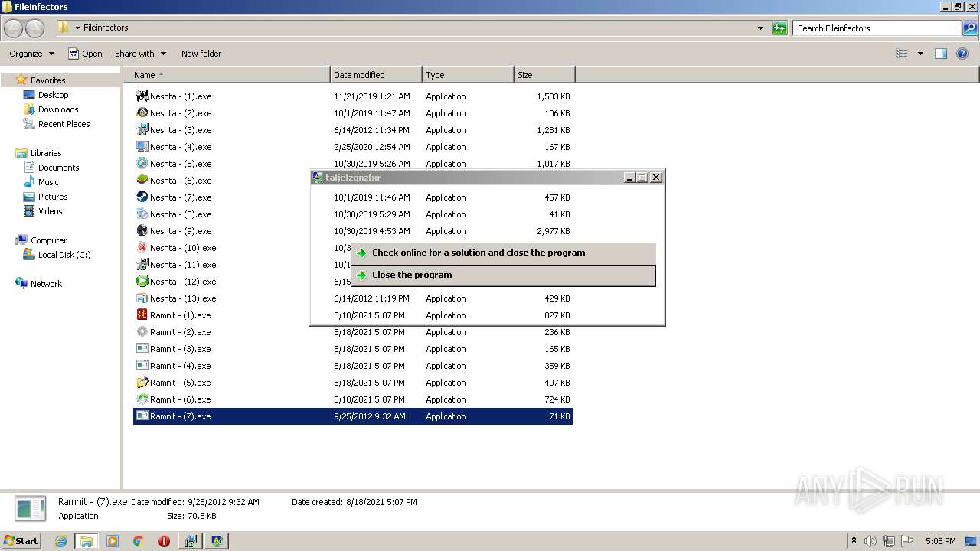
Task: Sort by the Date modified column
Action: [x=376, y=75]
